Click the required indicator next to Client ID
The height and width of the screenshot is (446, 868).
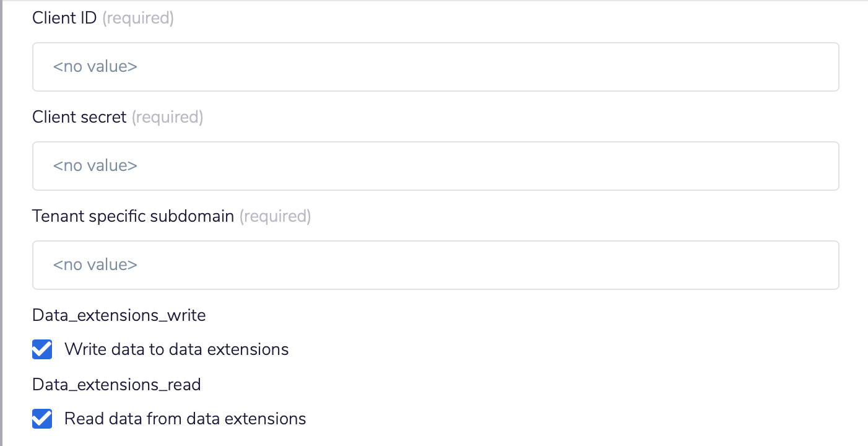point(137,18)
